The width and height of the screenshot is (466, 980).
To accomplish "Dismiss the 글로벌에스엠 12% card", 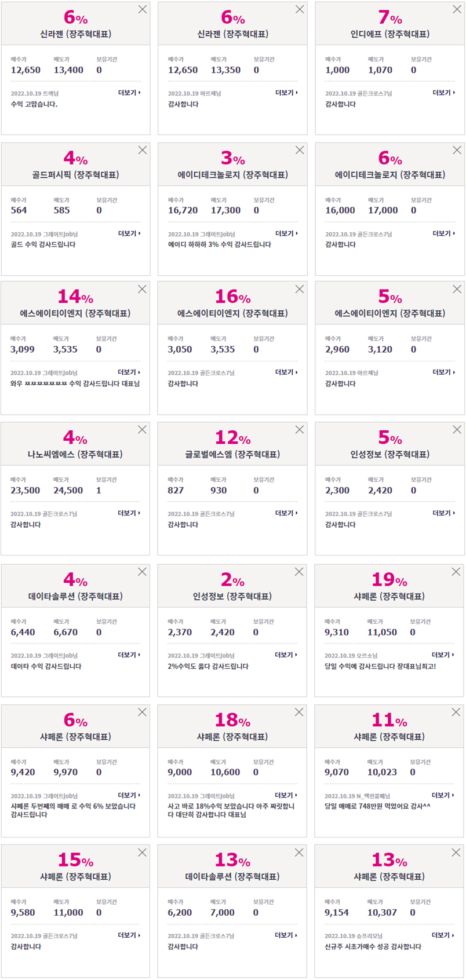I will point(300,430).
